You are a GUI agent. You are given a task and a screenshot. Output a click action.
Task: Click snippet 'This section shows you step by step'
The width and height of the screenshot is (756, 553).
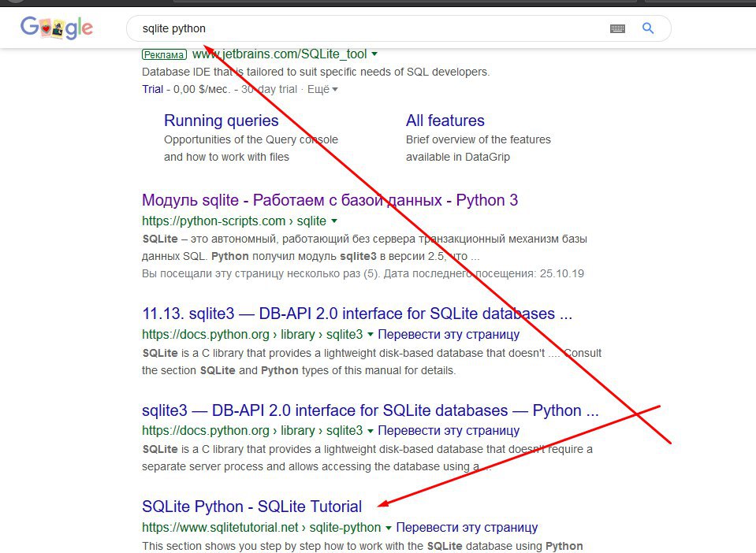pyautogui.click(x=229, y=546)
